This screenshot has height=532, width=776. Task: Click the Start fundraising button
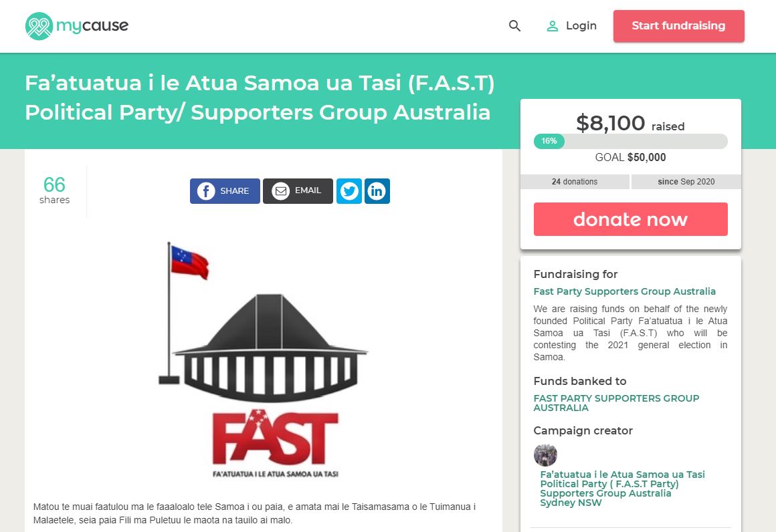coord(678,25)
